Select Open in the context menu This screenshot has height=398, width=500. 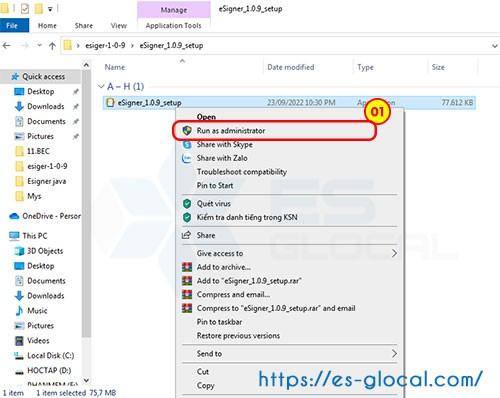pyautogui.click(x=206, y=117)
